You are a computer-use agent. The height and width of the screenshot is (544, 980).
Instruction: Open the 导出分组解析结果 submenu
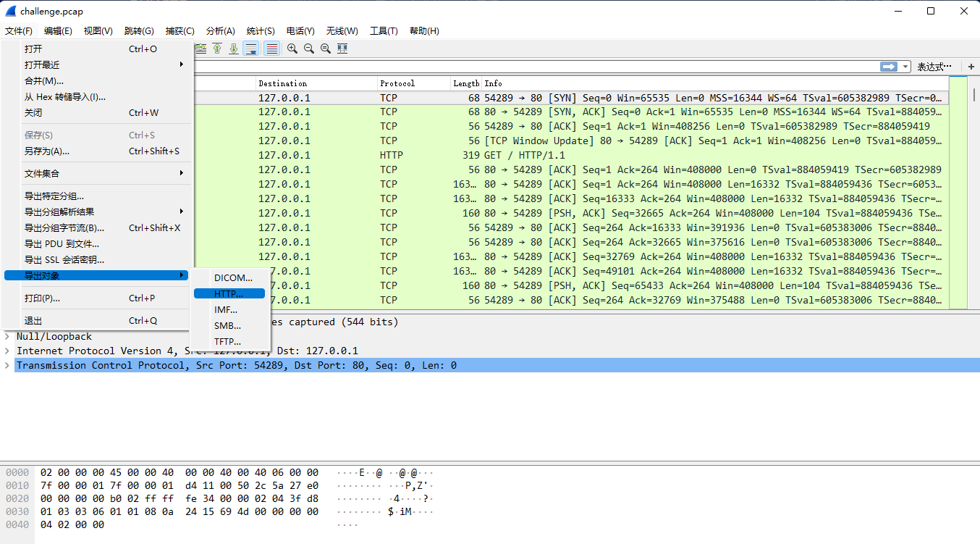click(96, 212)
